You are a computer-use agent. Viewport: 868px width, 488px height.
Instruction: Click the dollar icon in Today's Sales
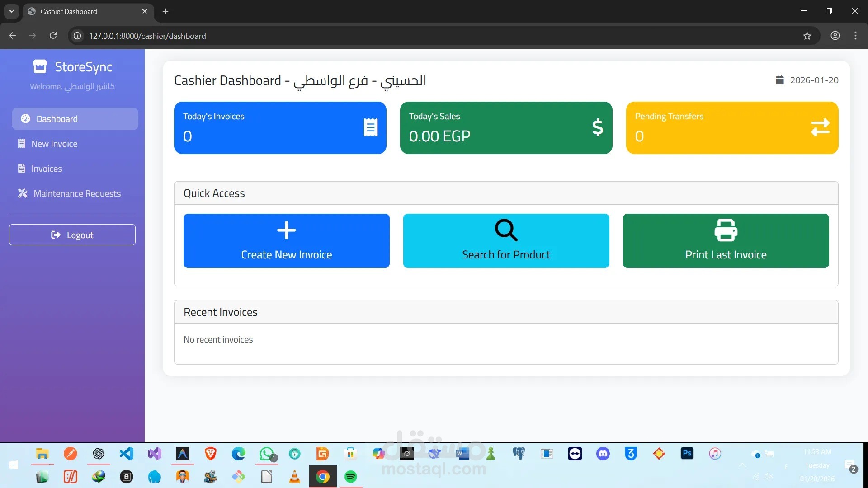[598, 127]
